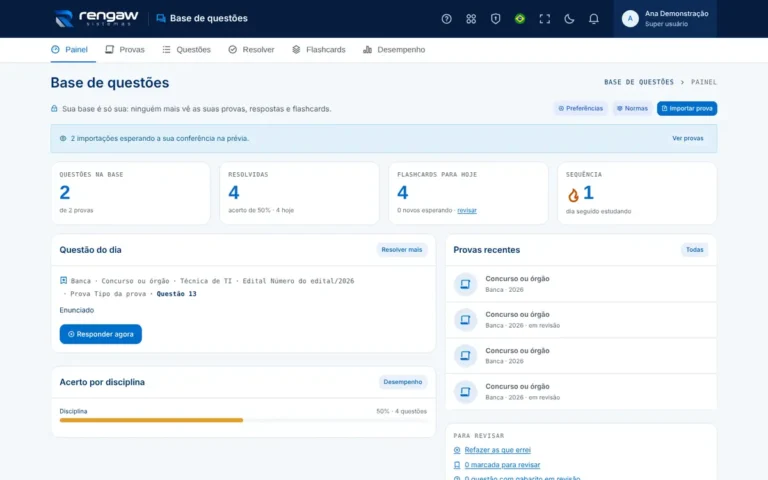Click the flame streak icon
Image resolution: width=768 pixels, height=480 pixels.
[x=573, y=195]
